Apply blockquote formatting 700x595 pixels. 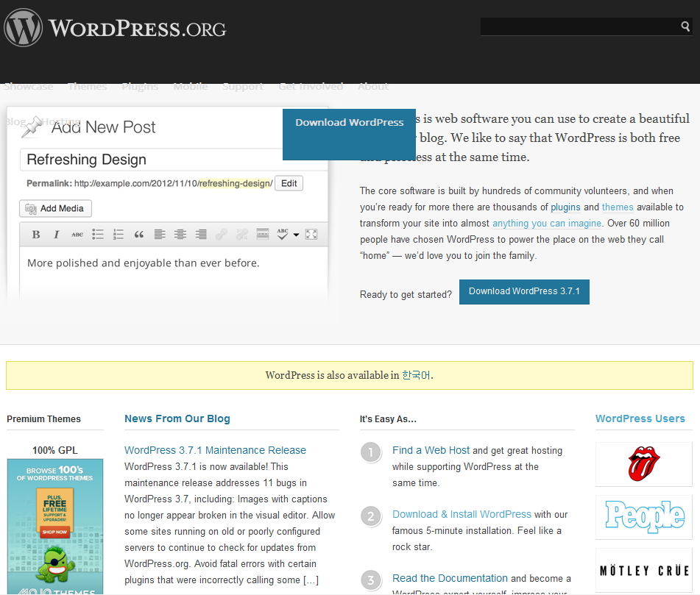coord(139,235)
